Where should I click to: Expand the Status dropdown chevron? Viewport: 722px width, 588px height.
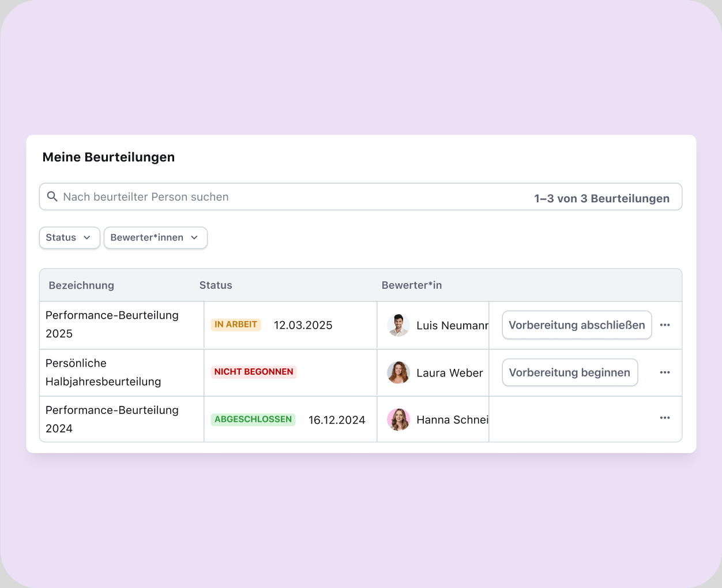pyautogui.click(x=88, y=238)
